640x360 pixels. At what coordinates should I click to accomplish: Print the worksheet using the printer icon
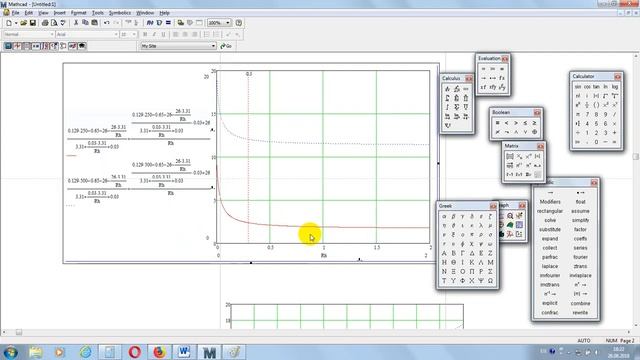(x=45, y=23)
